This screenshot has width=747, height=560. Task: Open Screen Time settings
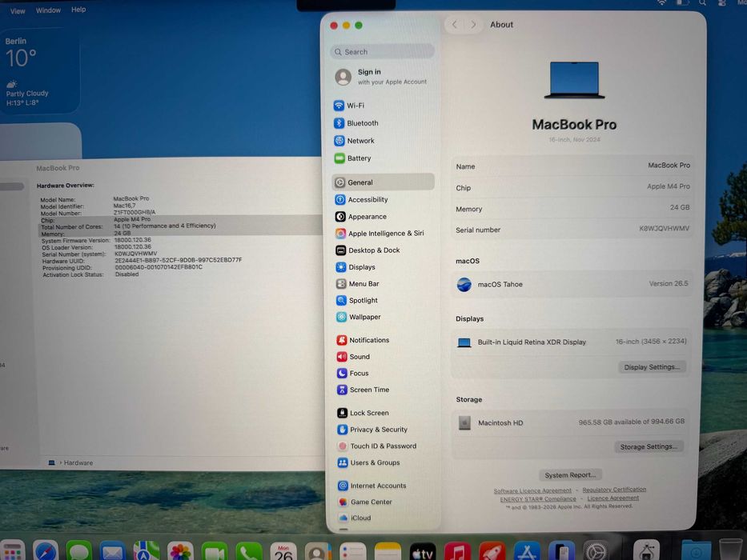(x=363, y=390)
